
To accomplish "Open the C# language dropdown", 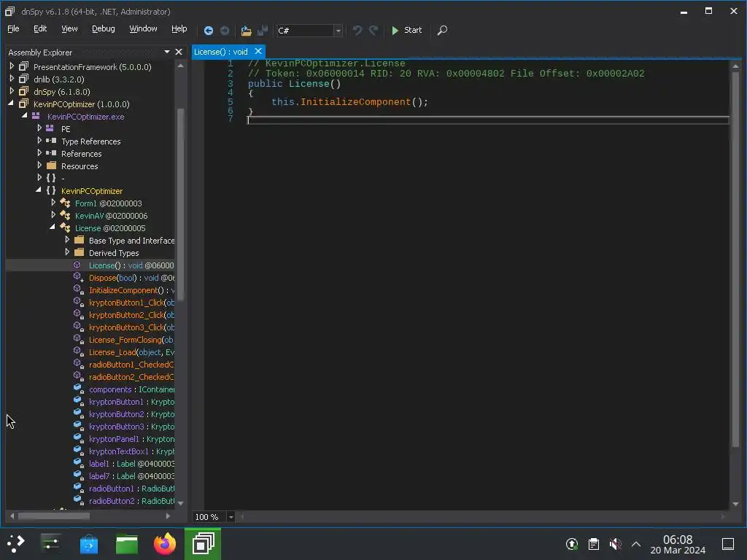I will pos(338,31).
